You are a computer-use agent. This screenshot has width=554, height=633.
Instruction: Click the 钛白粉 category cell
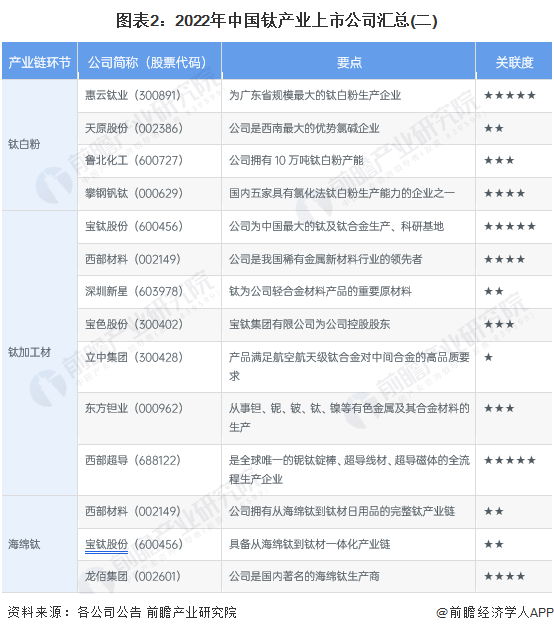tap(40, 145)
